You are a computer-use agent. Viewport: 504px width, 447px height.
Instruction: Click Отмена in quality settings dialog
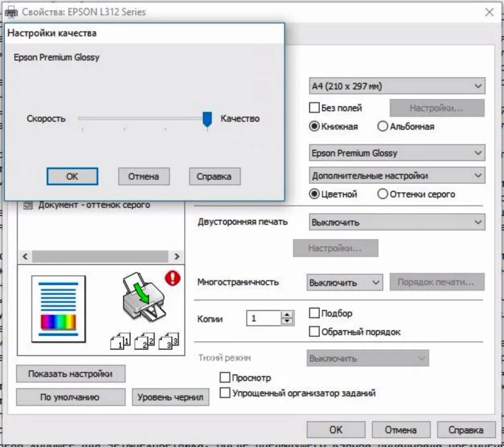pyautogui.click(x=144, y=176)
